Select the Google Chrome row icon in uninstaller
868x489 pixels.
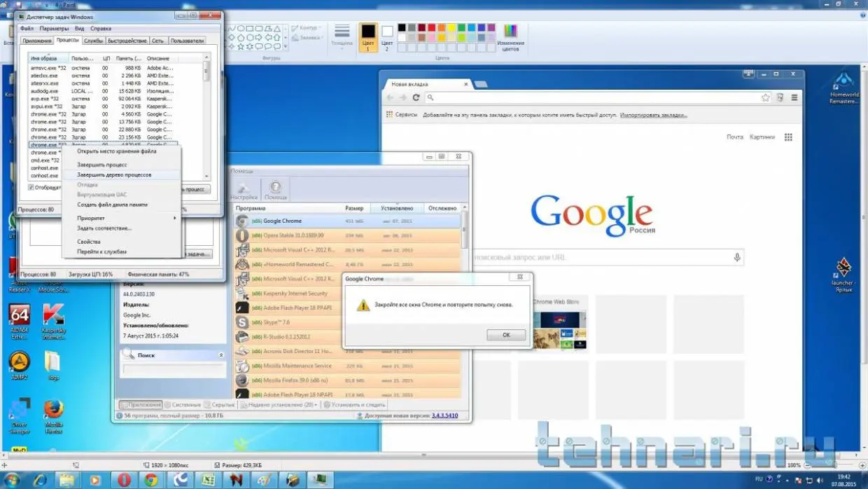pyautogui.click(x=242, y=221)
